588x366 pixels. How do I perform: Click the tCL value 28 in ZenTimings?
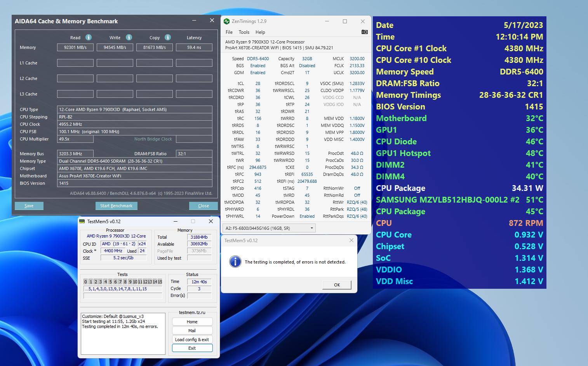pyautogui.click(x=258, y=83)
